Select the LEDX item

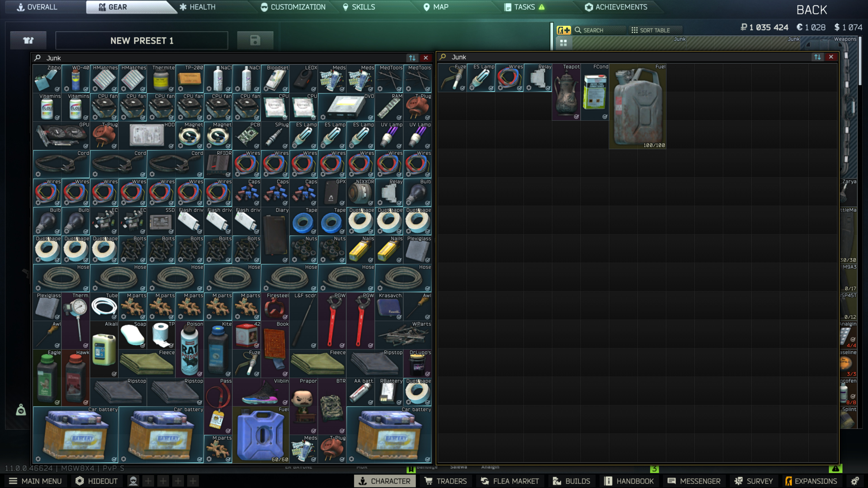pyautogui.click(x=304, y=78)
